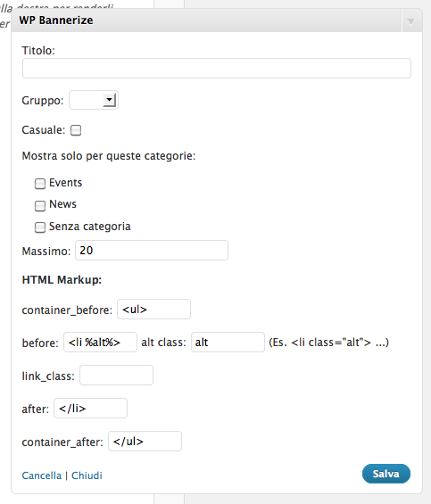Collapse the WP Bannerize widget arrow

(410, 21)
